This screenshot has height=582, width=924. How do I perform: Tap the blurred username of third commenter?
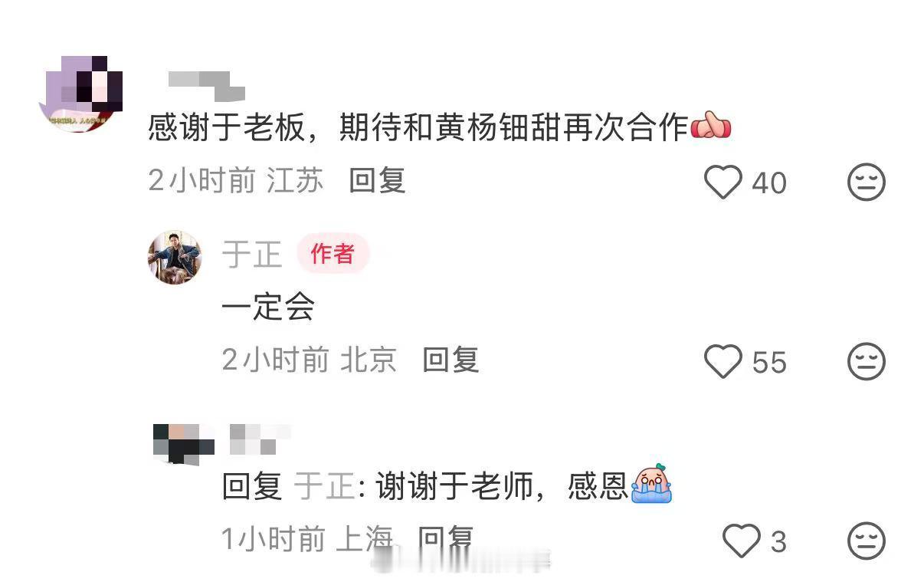260,439
